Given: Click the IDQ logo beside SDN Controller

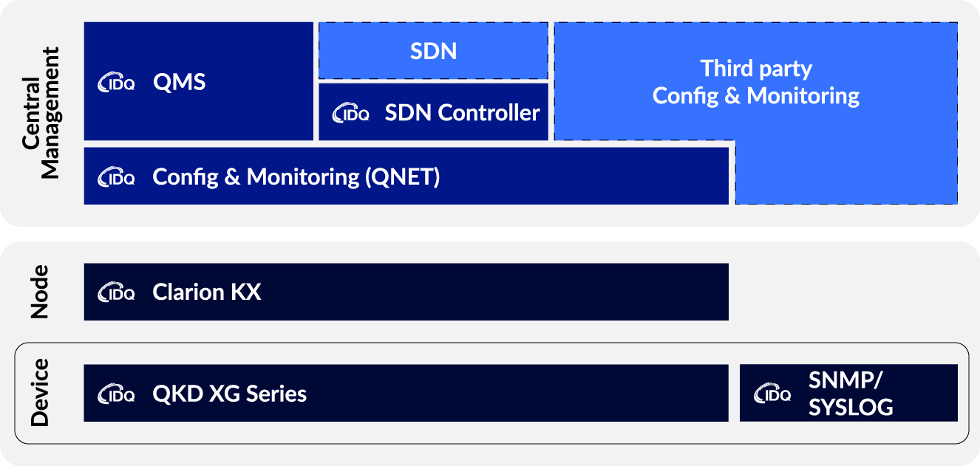Looking at the screenshot, I should click(350, 114).
